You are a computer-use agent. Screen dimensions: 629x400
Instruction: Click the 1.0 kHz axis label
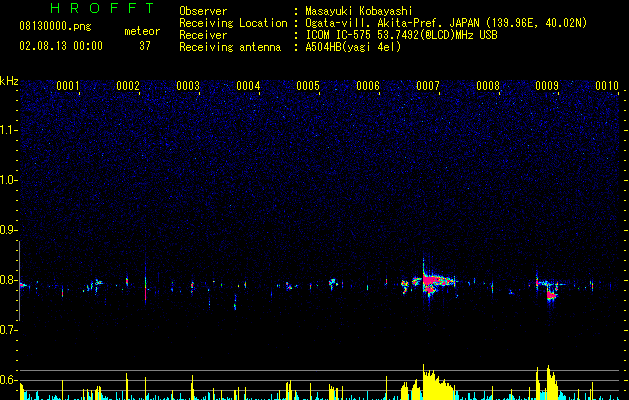click(x=8, y=180)
